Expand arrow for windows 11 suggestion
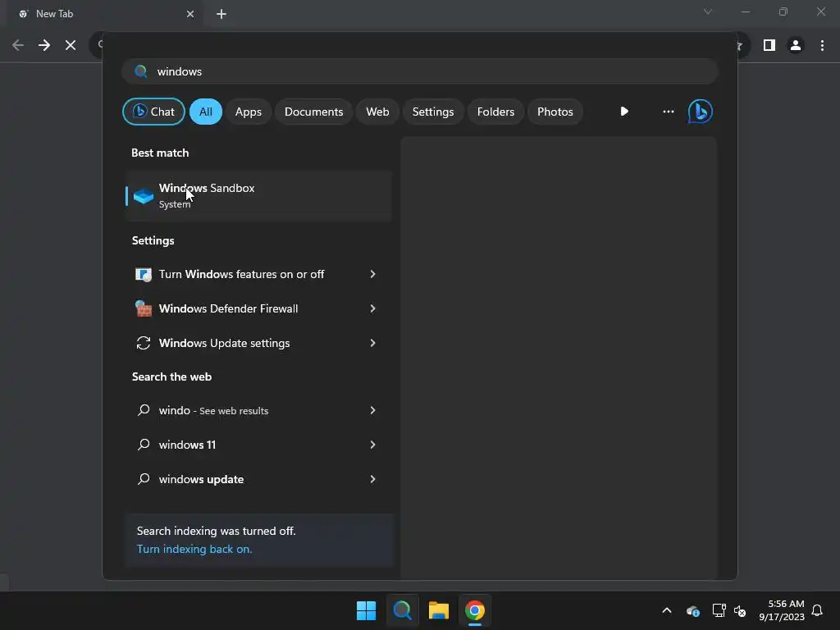This screenshot has width=840, height=630. [373, 445]
